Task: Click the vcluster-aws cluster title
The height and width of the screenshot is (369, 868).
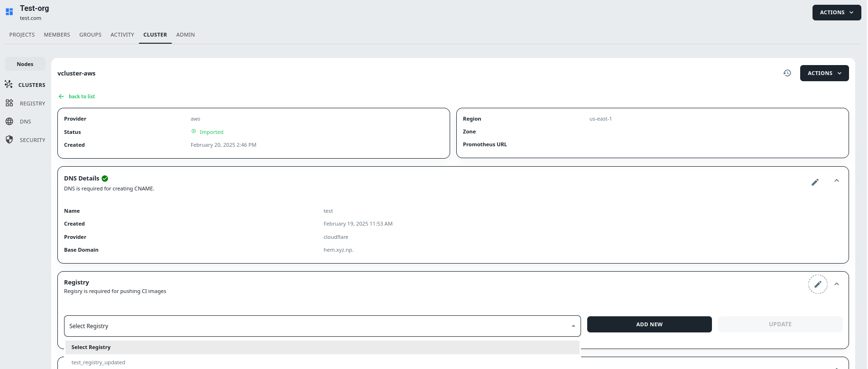Action: (76, 74)
